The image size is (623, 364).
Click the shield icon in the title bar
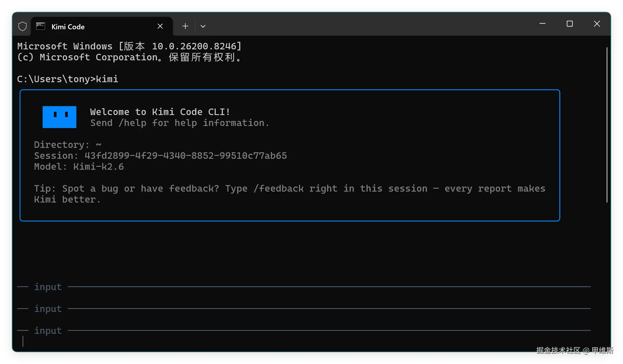[x=22, y=26]
